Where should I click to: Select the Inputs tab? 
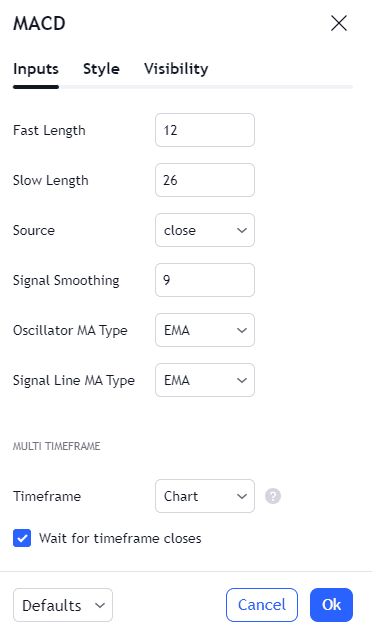pyautogui.click(x=36, y=69)
